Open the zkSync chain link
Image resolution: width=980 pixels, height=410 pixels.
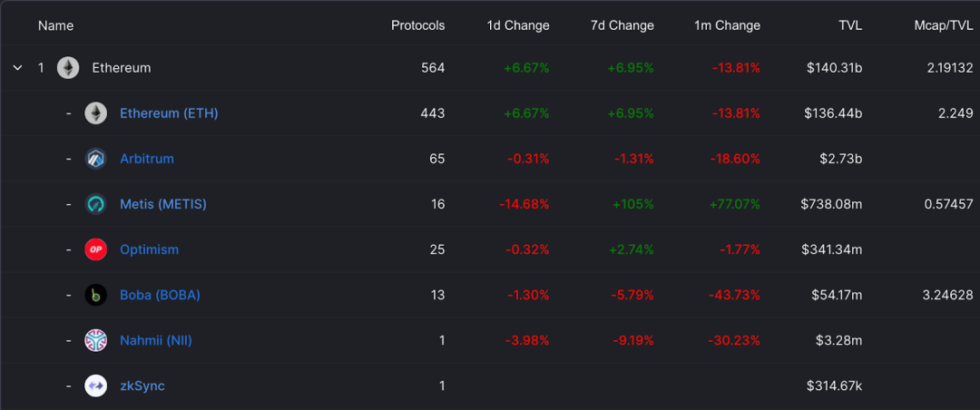pyautogui.click(x=142, y=386)
